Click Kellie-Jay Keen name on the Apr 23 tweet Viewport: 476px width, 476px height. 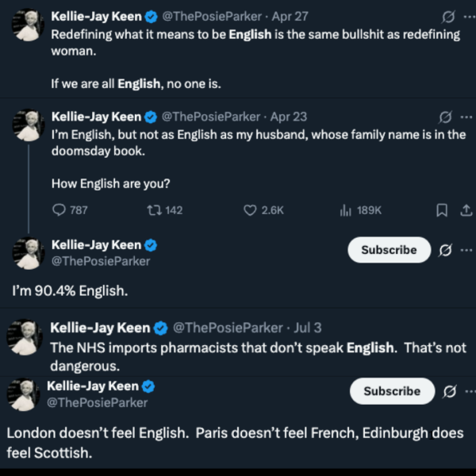[96, 117]
